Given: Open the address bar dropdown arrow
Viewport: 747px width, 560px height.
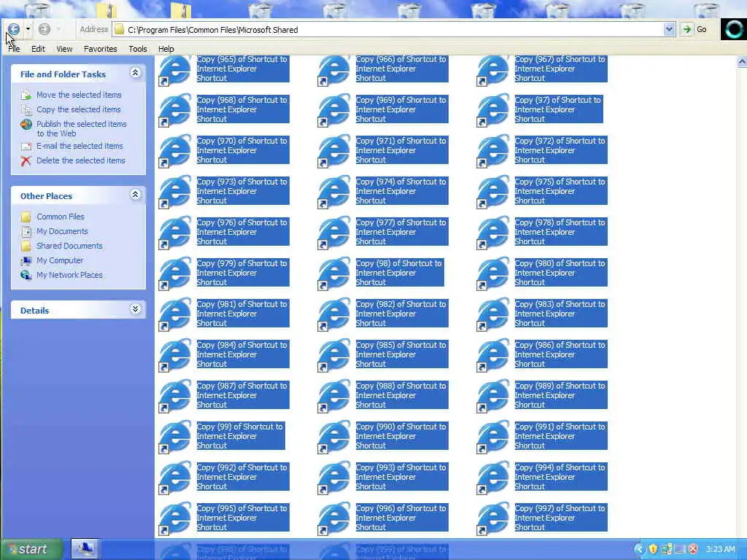Looking at the screenshot, I should tap(669, 29).
